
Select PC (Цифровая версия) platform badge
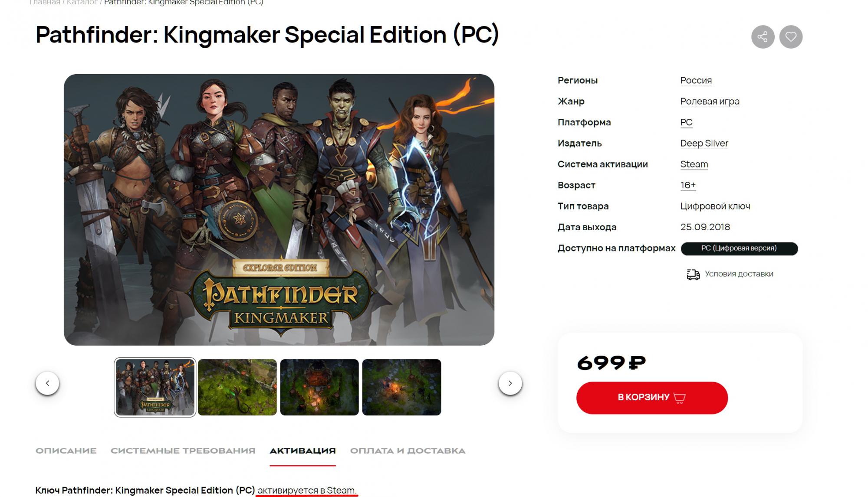(x=739, y=248)
